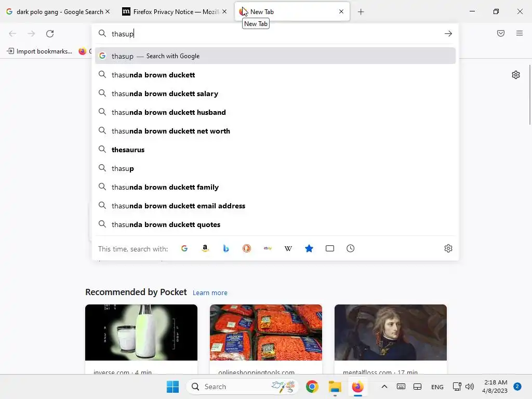This screenshot has height=399, width=532.
Task: Reload the current page
Action: [x=50, y=34]
